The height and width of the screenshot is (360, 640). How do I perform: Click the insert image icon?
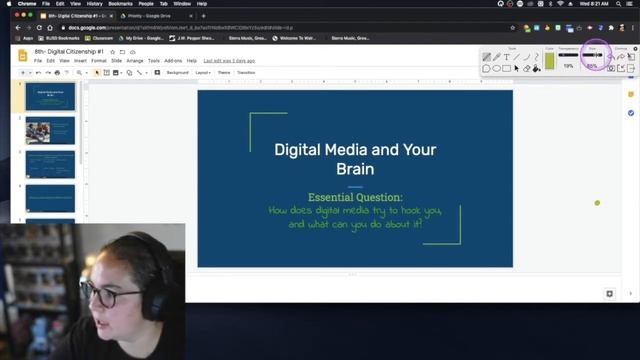pyautogui.click(x=116, y=73)
